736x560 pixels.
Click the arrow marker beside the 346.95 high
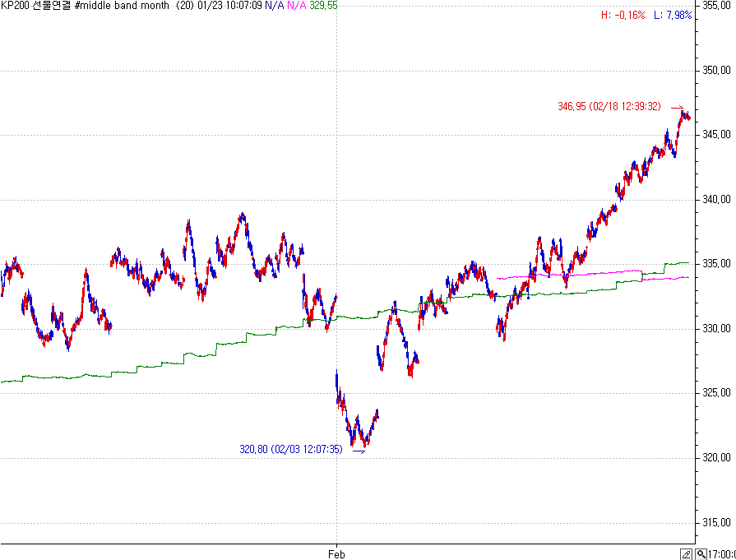click(677, 107)
